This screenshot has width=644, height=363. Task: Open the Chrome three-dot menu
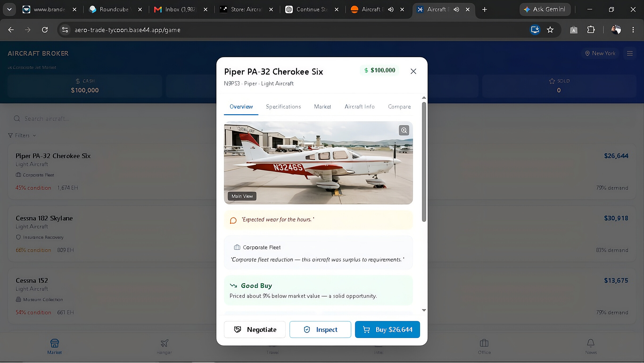click(x=633, y=30)
